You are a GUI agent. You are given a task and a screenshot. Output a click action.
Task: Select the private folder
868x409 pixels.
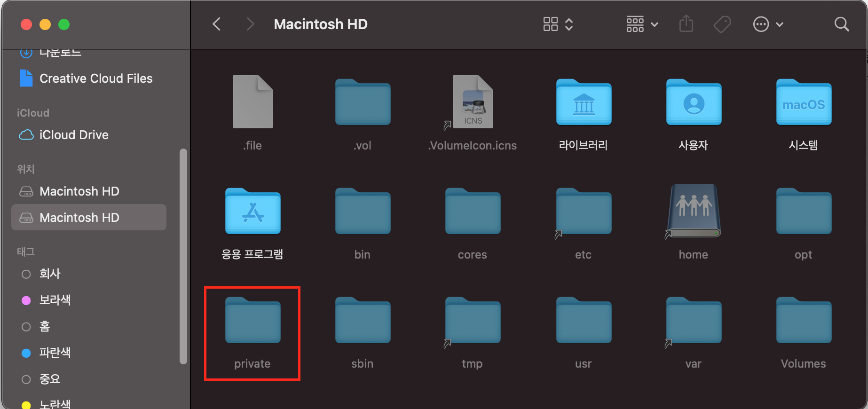253,320
